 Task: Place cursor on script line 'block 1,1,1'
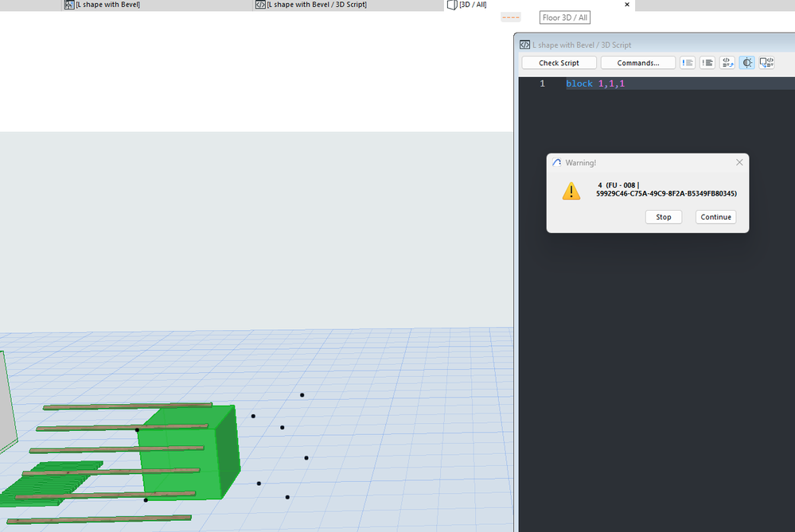(595, 83)
